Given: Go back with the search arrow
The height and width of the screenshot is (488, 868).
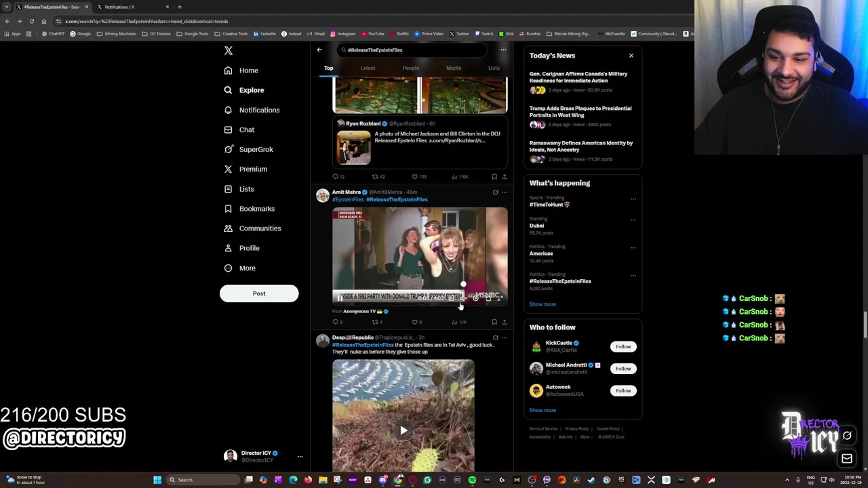Looking at the screenshot, I should (319, 49).
